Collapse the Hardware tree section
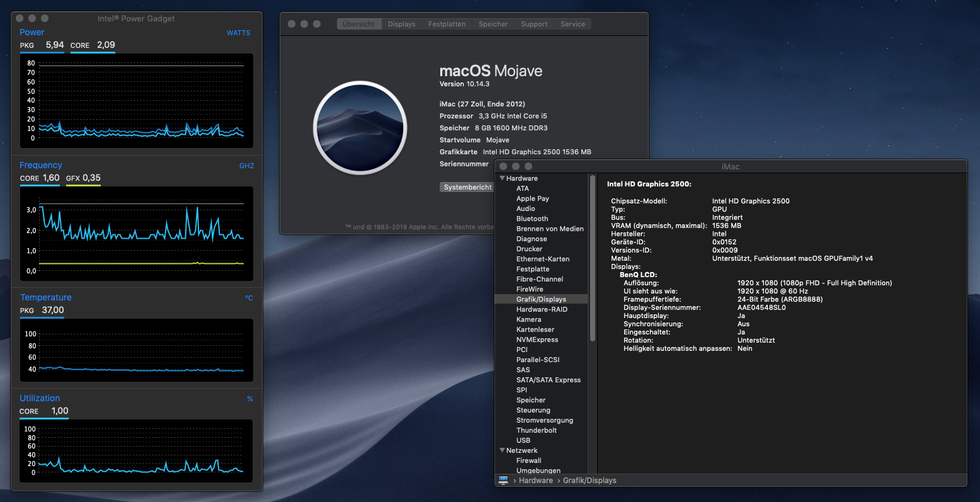This screenshot has height=502, width=980. [503, 178]
